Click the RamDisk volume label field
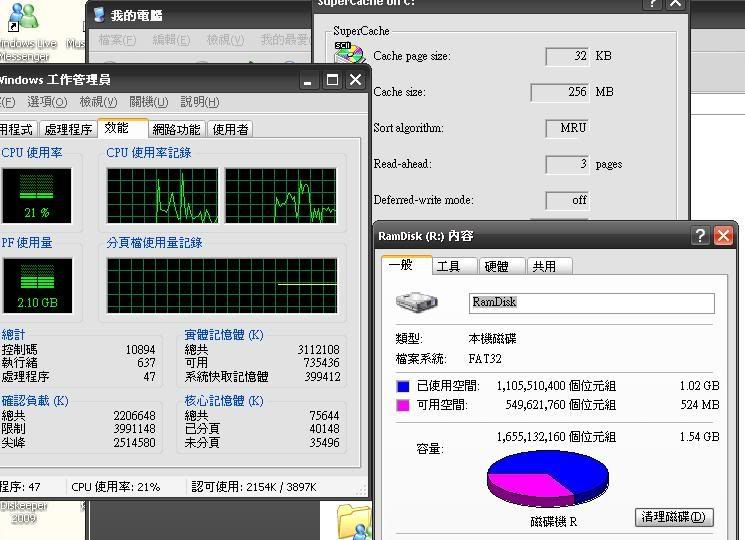745x540 pixels. tap(592, 303)
